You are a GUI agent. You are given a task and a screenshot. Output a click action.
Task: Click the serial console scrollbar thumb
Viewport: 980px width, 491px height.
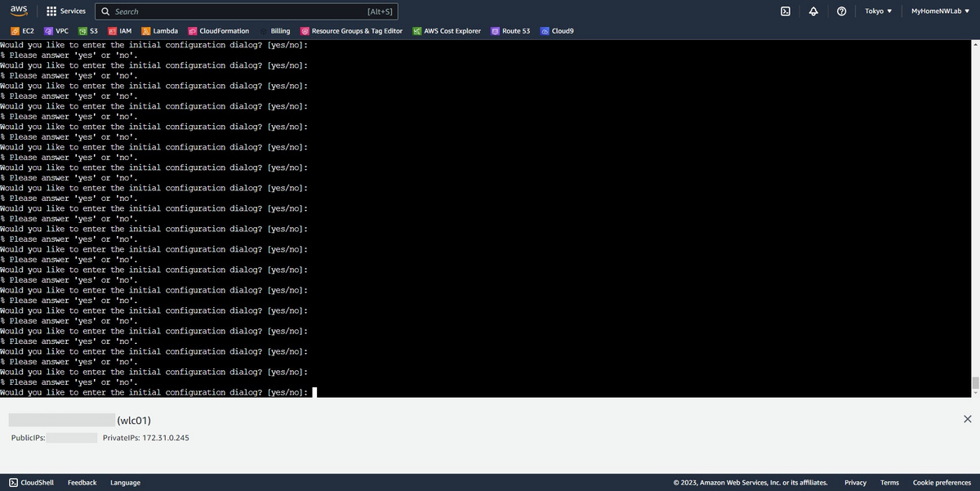coord(975,383)
